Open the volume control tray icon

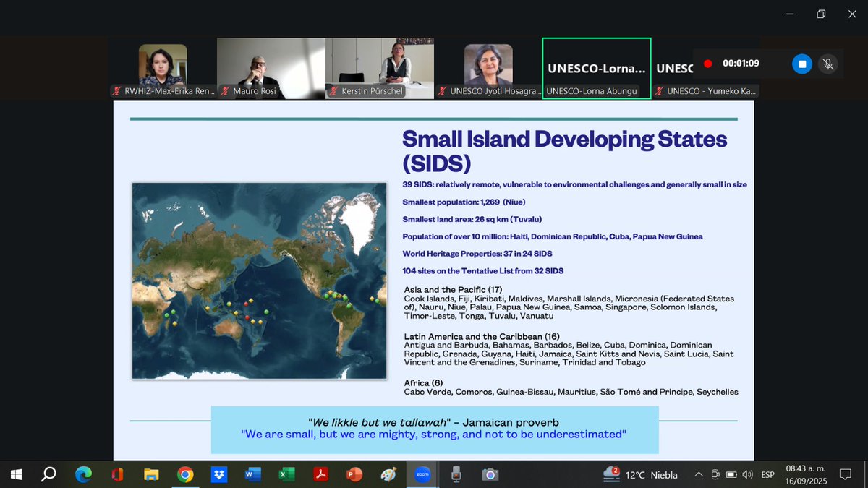tap(747, 475)
